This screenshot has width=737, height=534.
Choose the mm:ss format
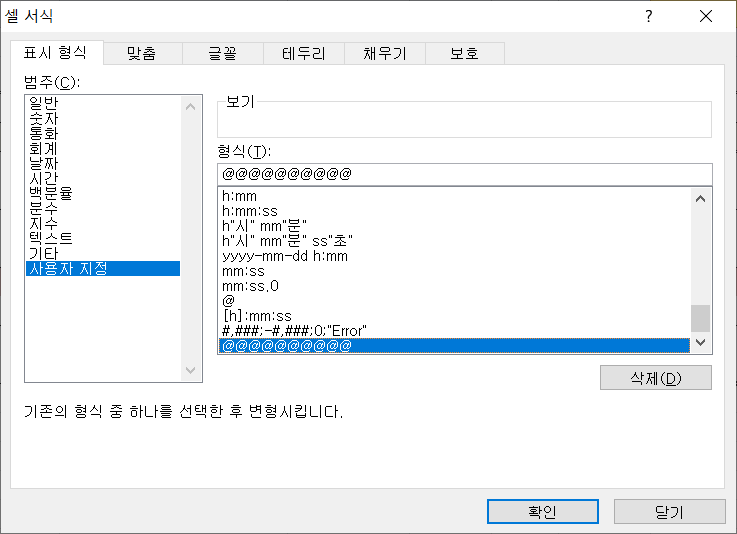(455, 271)
